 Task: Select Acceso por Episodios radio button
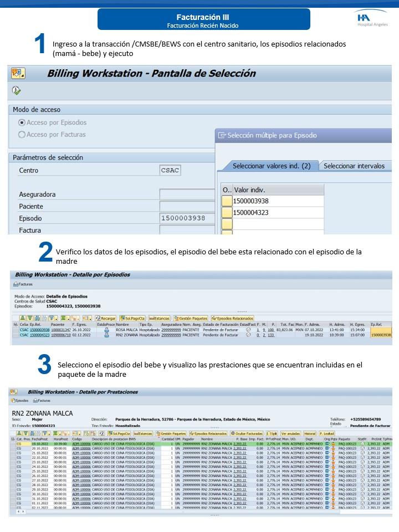point(22,122)
